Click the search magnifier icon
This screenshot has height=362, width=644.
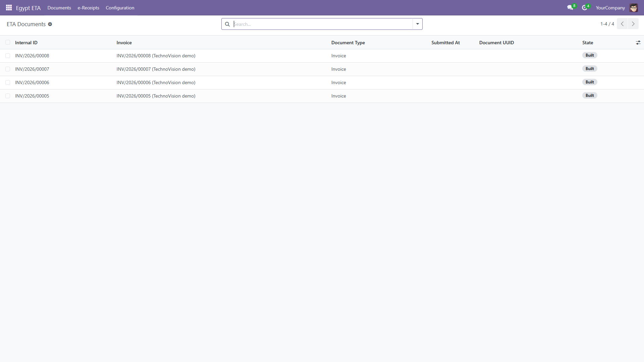tap(227, 24)
